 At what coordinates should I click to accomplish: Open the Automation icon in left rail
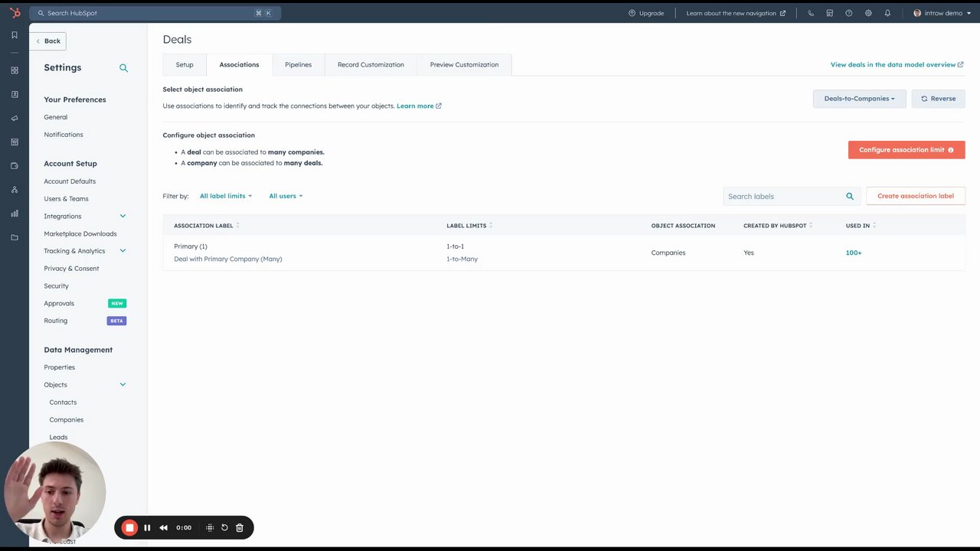(x=15, y=190)
